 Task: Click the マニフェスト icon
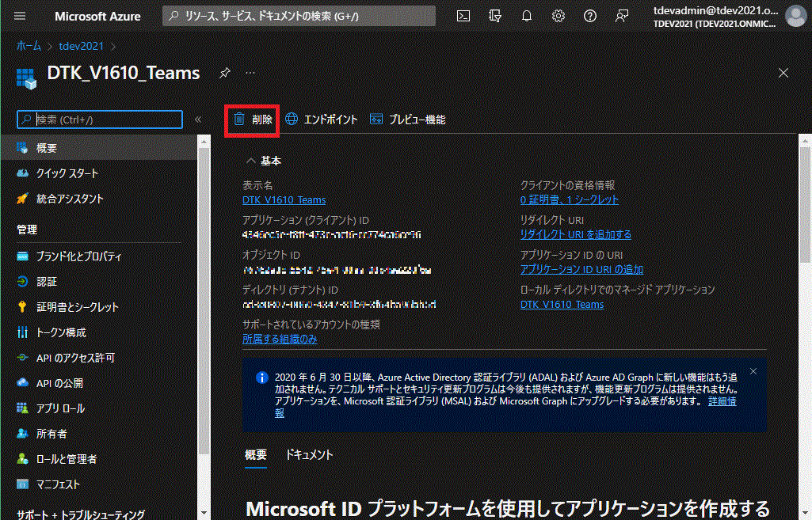(x=22, y=484)
